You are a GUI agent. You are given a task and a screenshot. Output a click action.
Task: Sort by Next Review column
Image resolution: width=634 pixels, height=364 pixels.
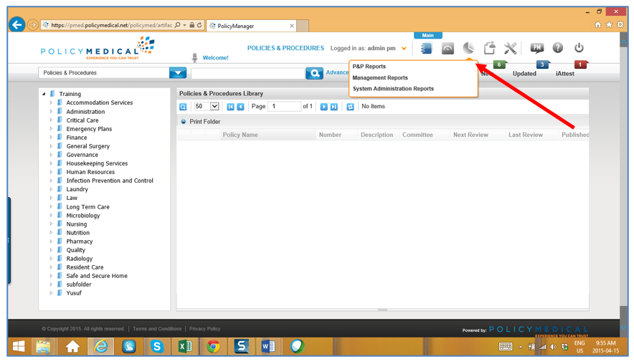point(470,135)
